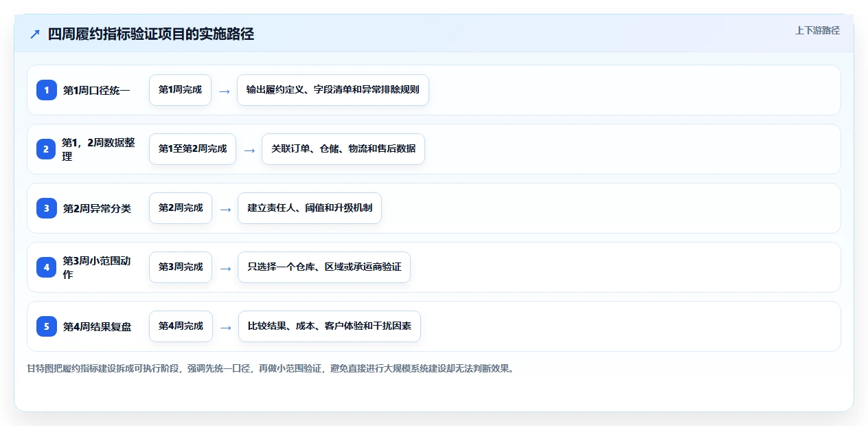
Task: Click the 关联订单、仓储、物流和售后数据 box
Action: pos(343,149)
